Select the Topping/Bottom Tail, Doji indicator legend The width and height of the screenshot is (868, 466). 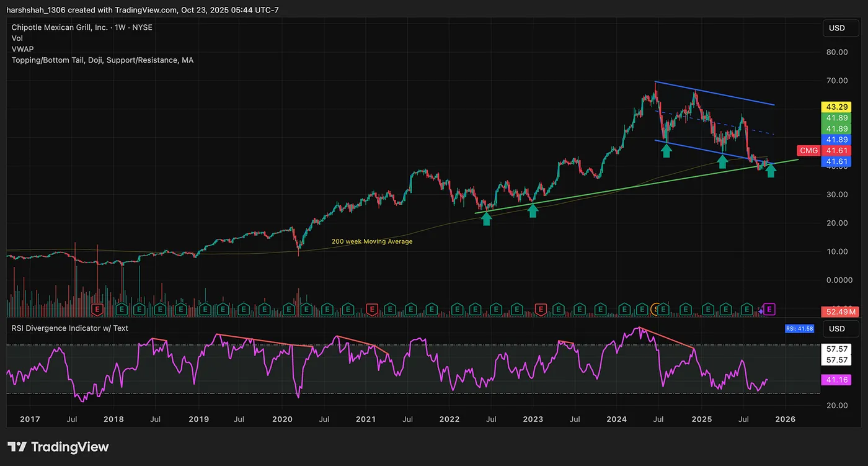pos(102,60)
